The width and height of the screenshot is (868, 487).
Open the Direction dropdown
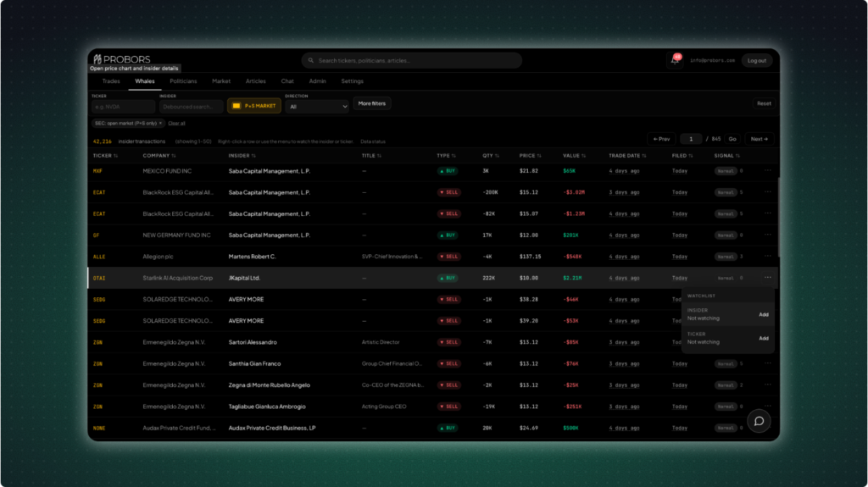coord(317,106)
